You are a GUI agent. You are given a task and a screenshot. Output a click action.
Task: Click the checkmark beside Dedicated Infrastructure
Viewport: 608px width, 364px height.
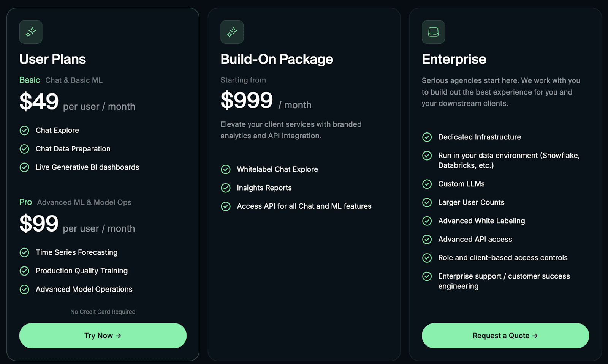427,137
